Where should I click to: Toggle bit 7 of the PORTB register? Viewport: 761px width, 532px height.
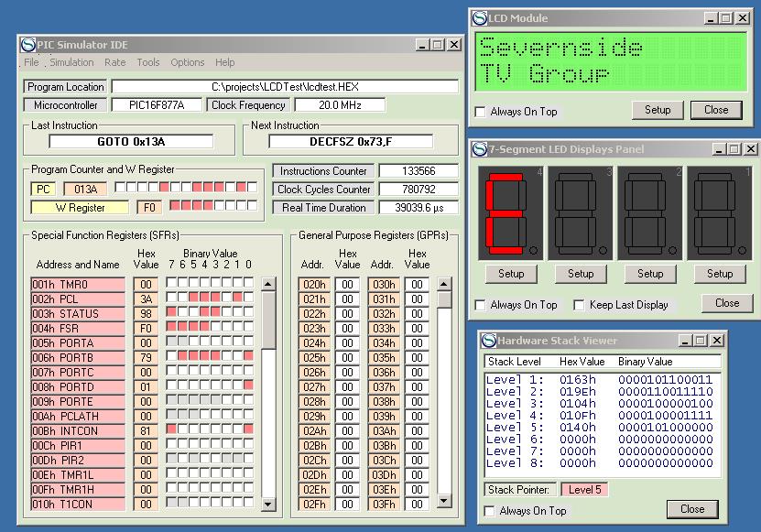click(x=171, y=357)
